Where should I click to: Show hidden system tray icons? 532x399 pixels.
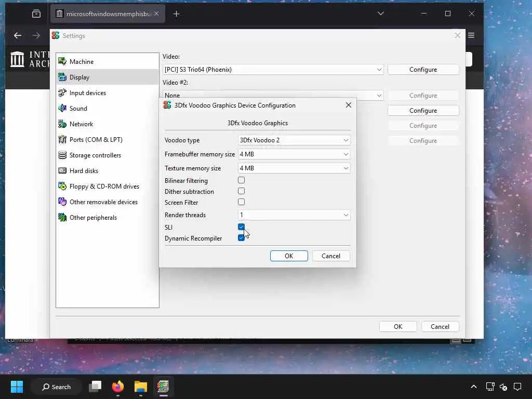(x=474, y=387)
